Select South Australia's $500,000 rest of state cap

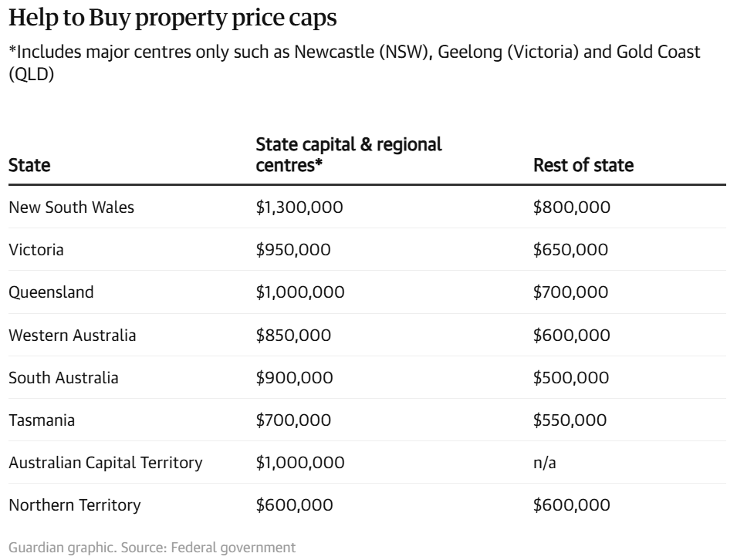click(570, 378)
